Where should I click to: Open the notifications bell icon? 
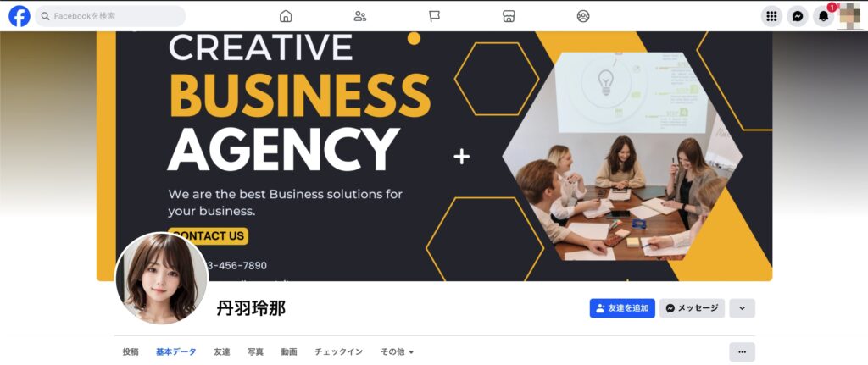[x=824, y=16]
